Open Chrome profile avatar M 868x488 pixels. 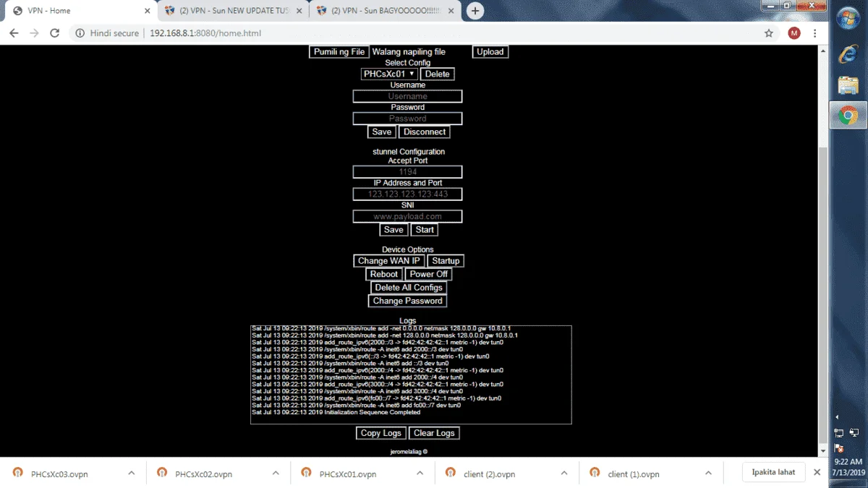tap(794, 33)
